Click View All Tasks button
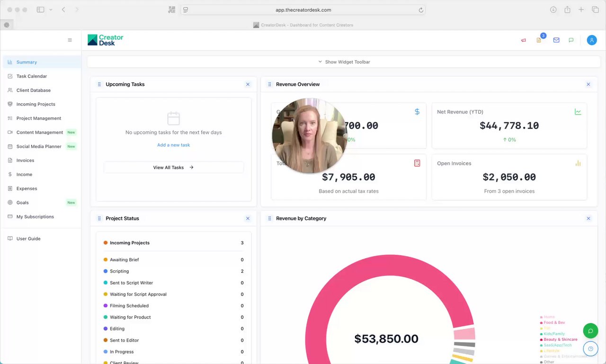 [x=173, y=168]
